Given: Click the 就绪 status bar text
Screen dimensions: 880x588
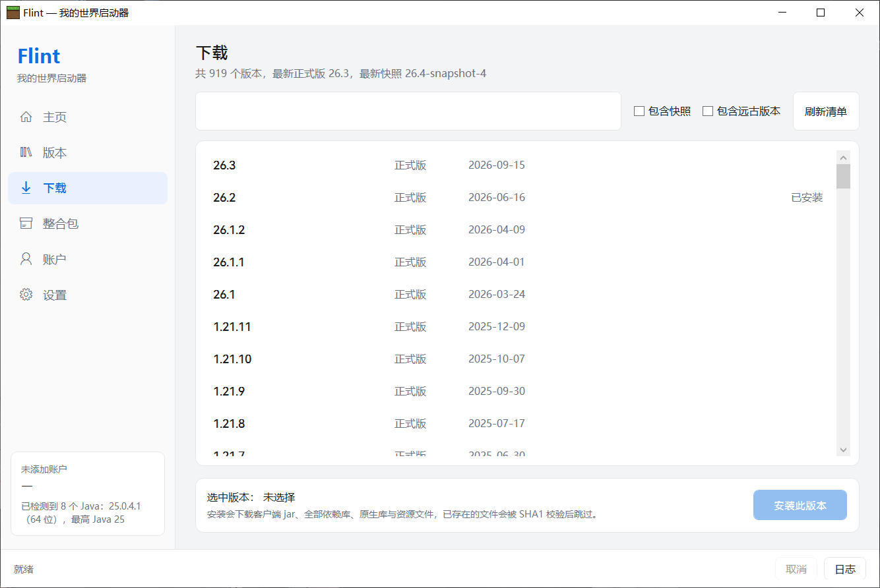Looking at the screenshot, I should (x=24, y=570).
